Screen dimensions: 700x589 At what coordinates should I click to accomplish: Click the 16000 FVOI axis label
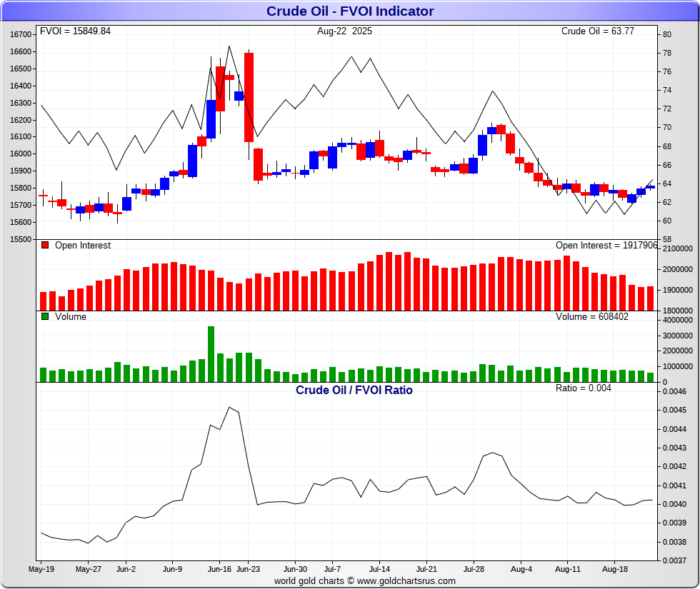(x=21, y=154)
